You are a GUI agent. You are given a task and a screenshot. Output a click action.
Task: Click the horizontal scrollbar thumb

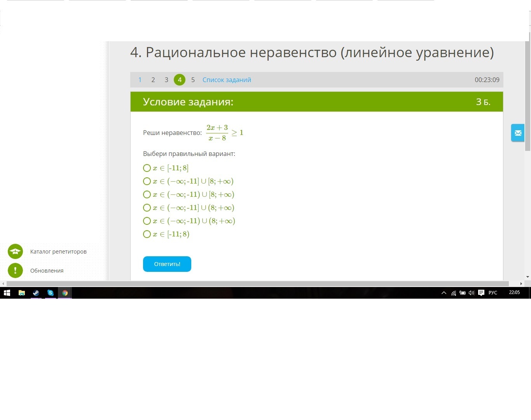257,283
